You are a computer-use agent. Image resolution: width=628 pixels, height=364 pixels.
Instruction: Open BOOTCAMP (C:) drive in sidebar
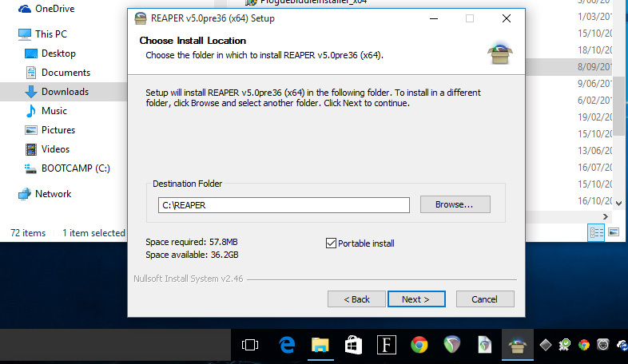click(67, 168)
